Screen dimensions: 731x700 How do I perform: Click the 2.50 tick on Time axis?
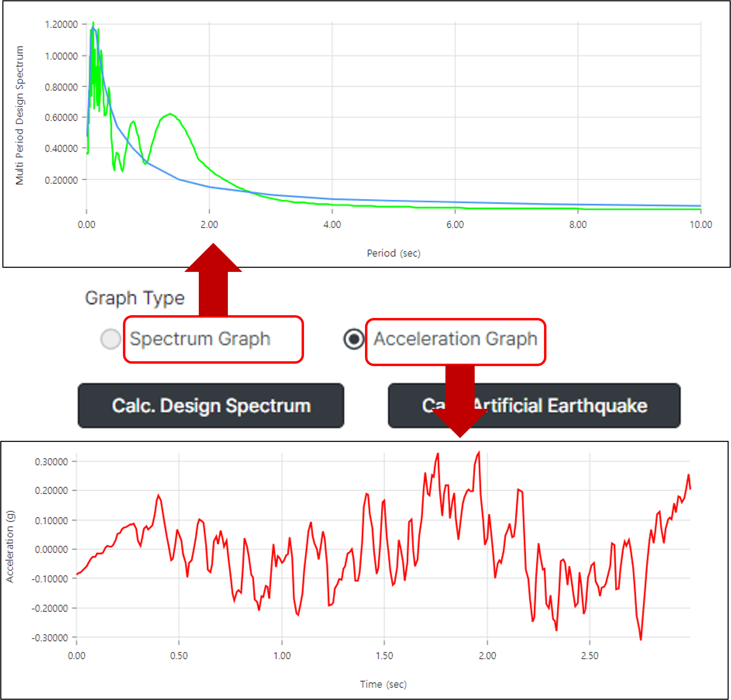[589, 656]
